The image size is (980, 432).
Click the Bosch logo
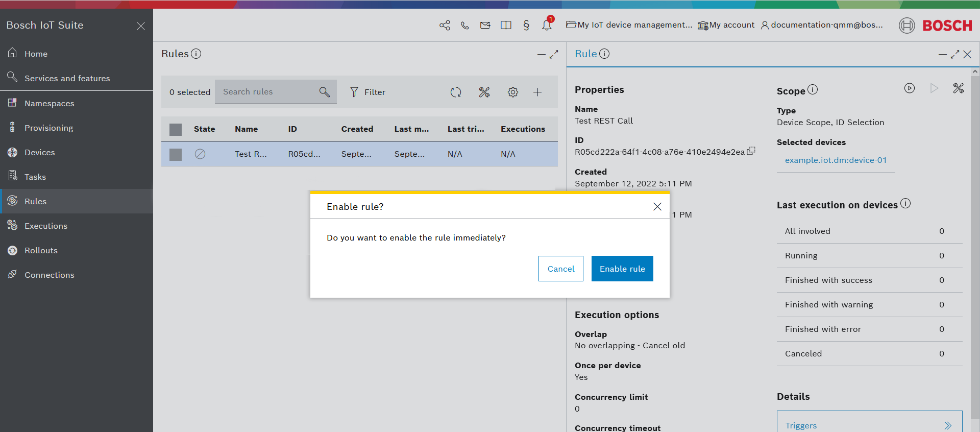pyautogui.click(x=936, y=26)
